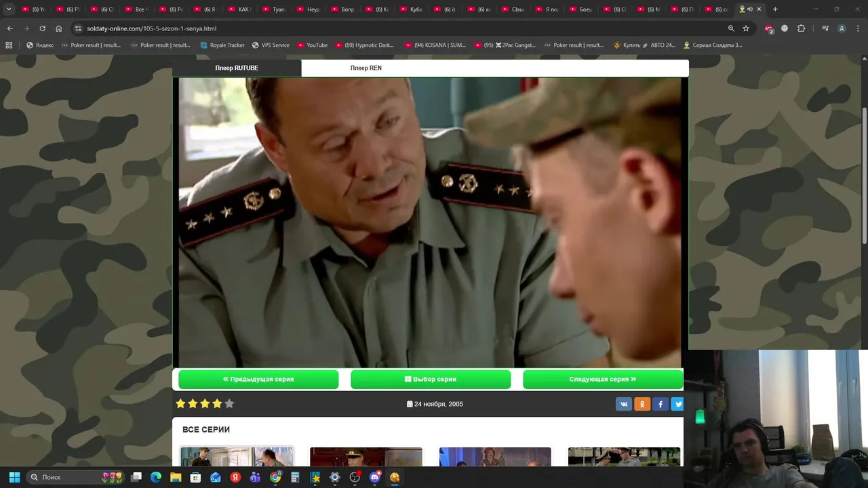Image resolution: width=868 pixels, height=488 pixels.
Task: Switch to the Плеер RUTUBE tab
Action: point(237,68)
